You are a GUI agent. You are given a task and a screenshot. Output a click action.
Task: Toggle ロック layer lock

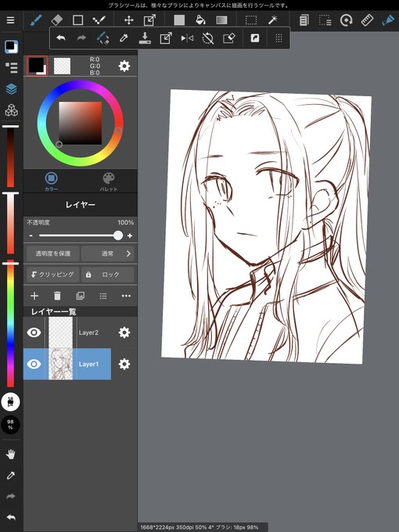click(x=107, y=274)
